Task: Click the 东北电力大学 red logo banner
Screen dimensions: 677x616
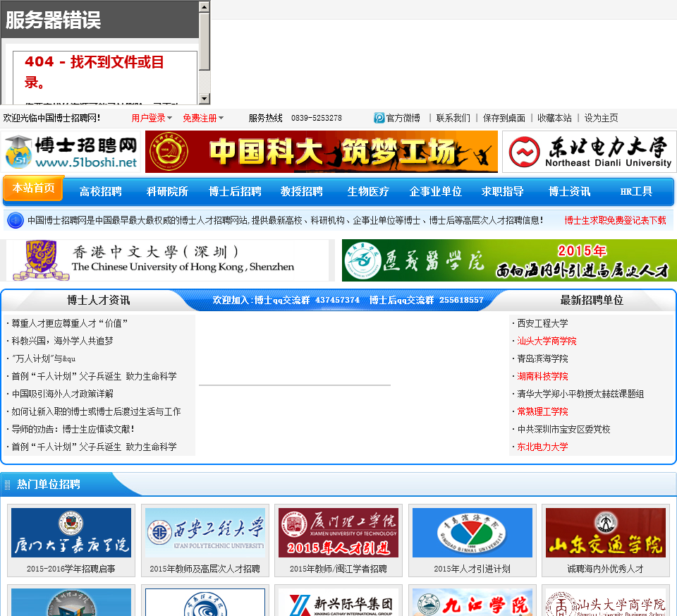Action: coord(590,152)
